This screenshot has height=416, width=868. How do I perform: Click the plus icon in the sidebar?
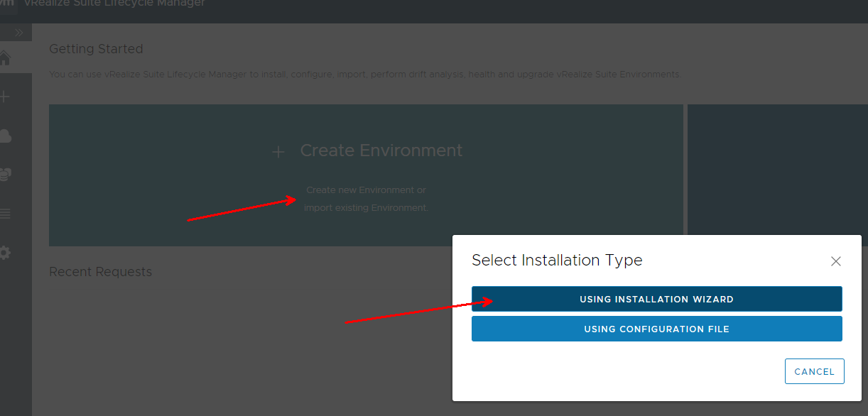pos(6,97)
